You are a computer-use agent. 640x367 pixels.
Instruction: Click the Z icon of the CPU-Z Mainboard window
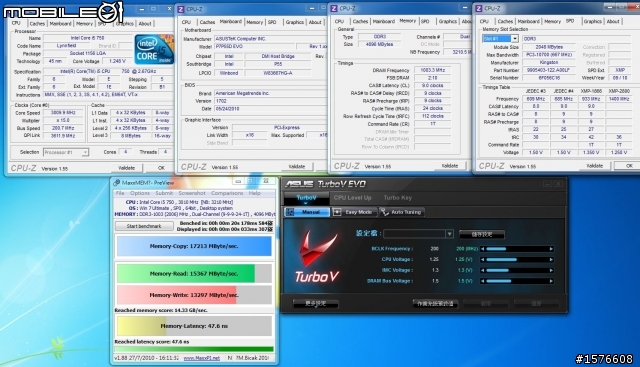[x=181, y=9]
